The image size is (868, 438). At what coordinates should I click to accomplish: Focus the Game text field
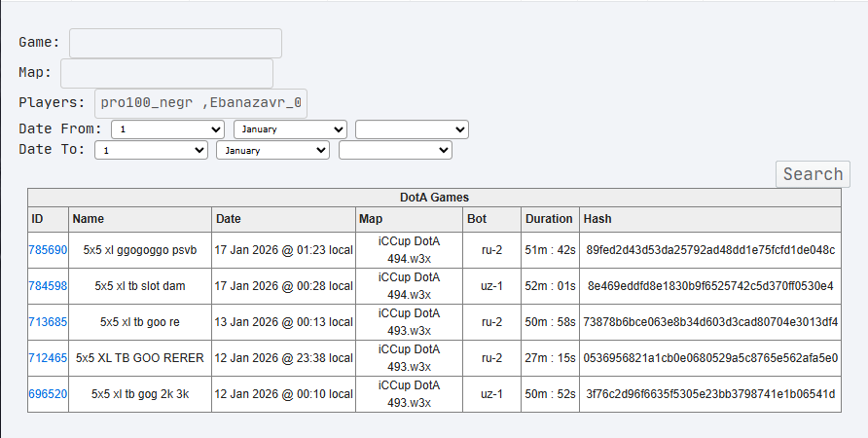point(175,43)
